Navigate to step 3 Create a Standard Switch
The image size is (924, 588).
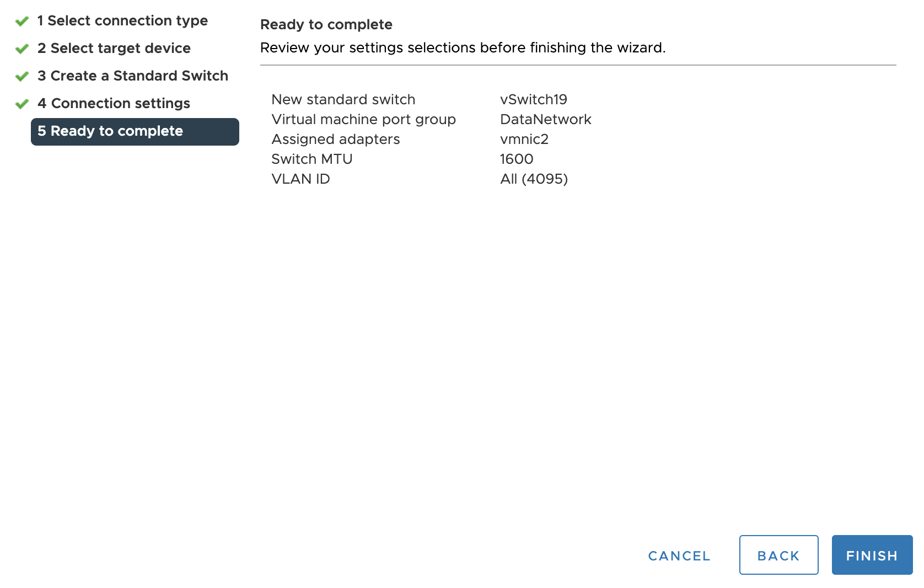pyautogui.click(x=132, y=76)
